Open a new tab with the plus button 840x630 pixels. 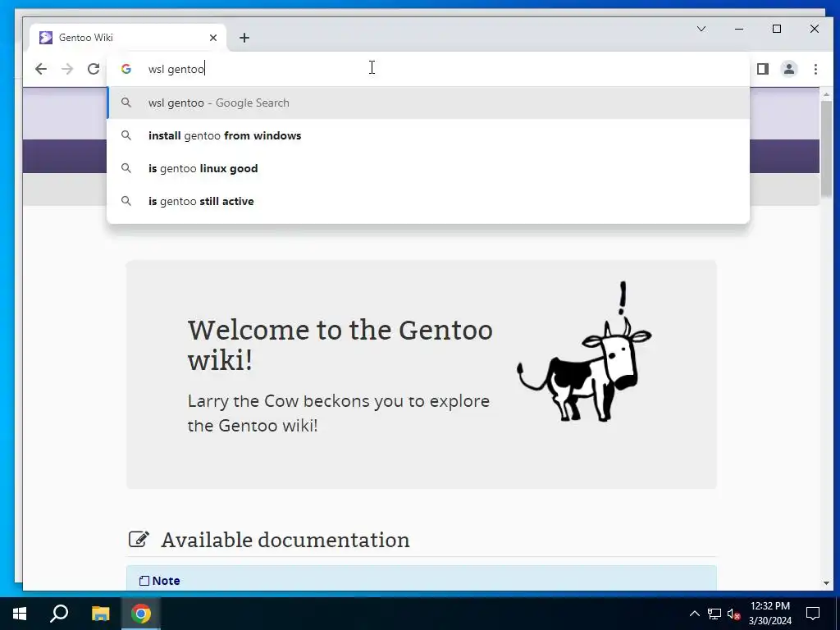tap(244, 38)
